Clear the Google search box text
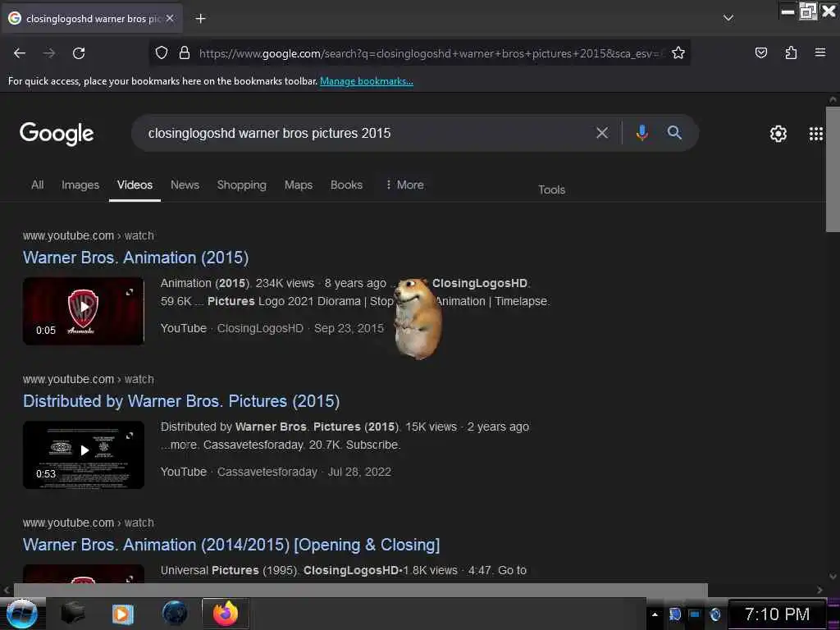The width and height of the screenshot is (840, 630). click(x=602, y=133)
